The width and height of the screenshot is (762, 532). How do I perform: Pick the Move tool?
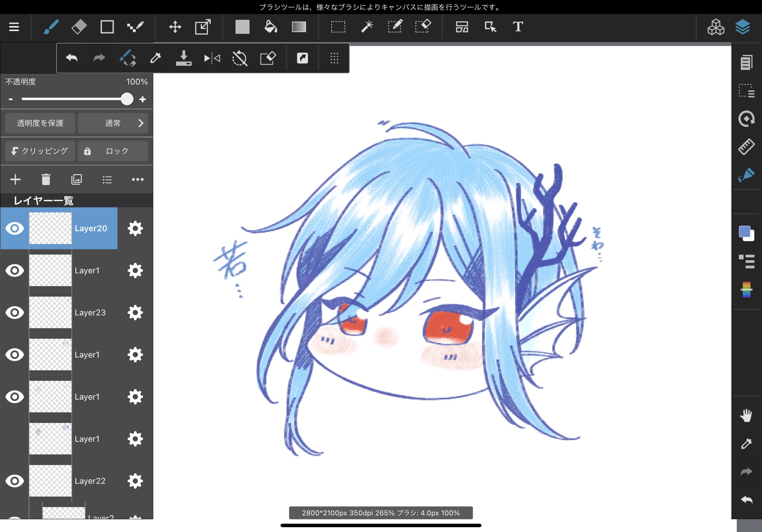175,27
